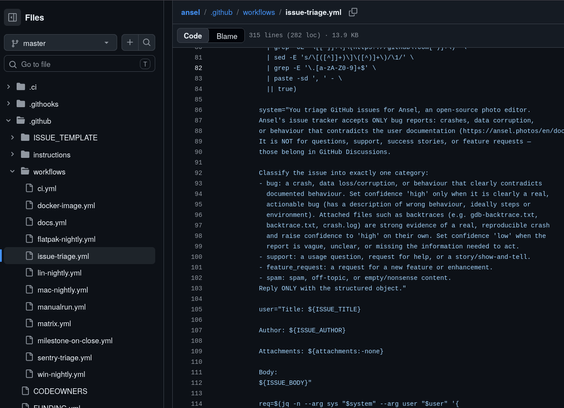Click the '315 lines (282 loc)' text
564x408 pixels.
285,35
